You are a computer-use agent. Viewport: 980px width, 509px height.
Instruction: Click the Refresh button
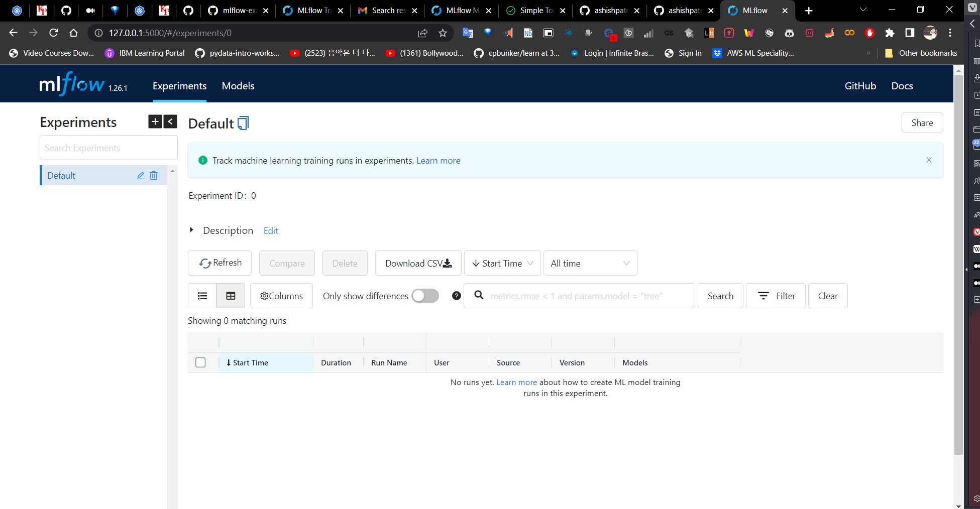tap(220, 263)
